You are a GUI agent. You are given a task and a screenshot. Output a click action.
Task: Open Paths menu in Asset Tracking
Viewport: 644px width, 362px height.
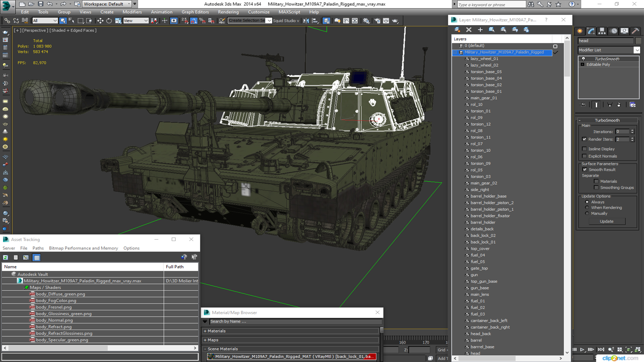point(38,248)
